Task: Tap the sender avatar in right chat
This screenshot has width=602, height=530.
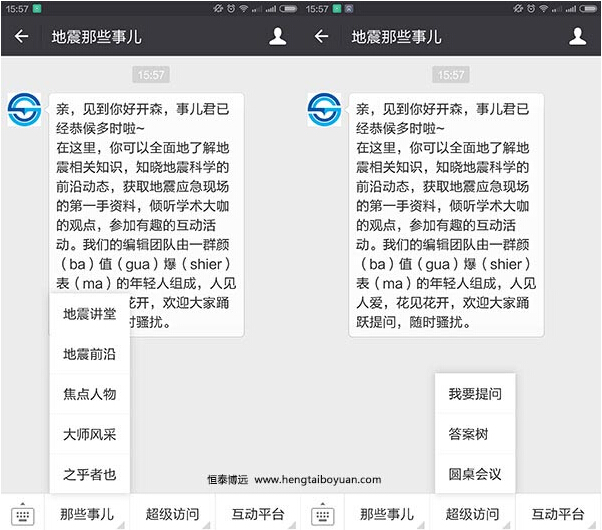Action: (324, 110)
